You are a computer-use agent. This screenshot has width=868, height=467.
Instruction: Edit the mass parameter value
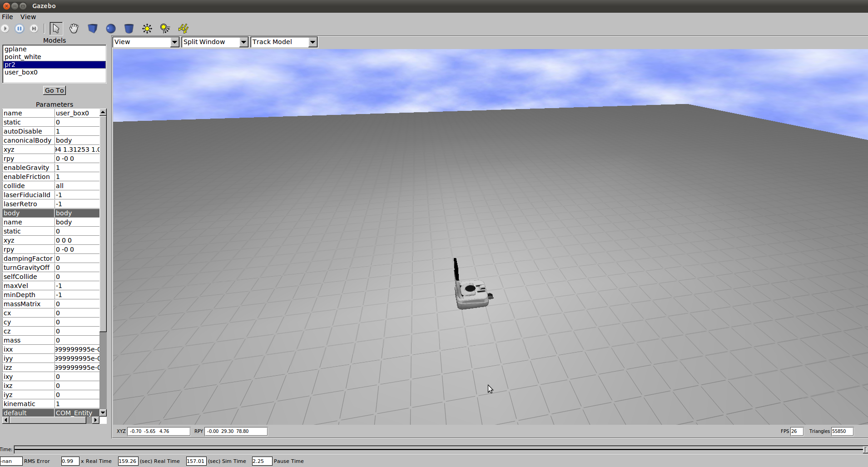click(77, 340)
